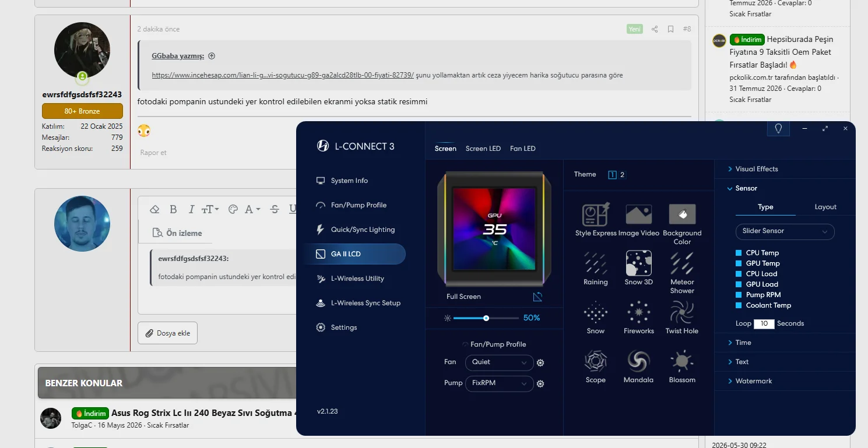Viewport: 868px width, 448px height.
Task: Toggle the CPU Temp sensor checkbox
Action: [x=739, y=253]
